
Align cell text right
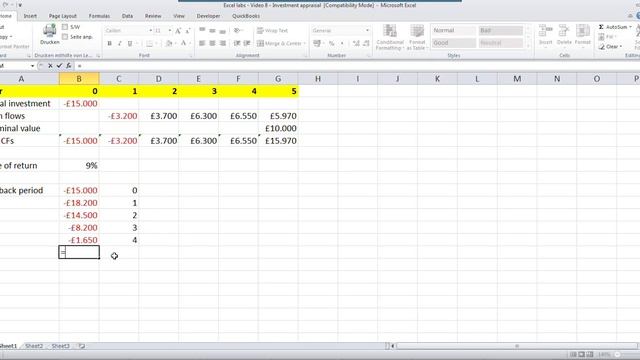[222, 43]
